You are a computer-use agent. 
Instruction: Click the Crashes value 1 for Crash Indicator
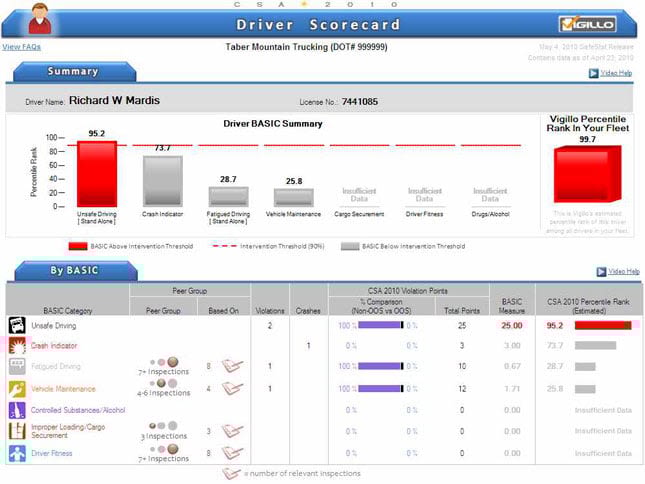pos(309,346)
